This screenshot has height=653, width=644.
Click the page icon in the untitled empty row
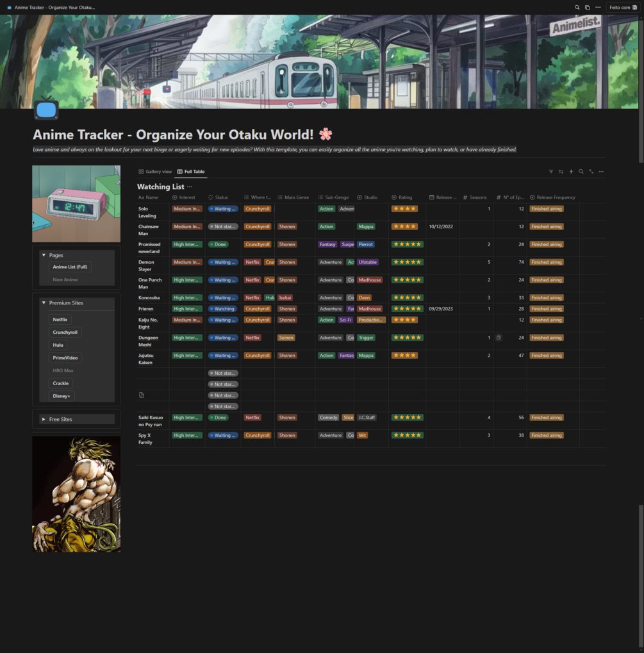coord(141,395)
